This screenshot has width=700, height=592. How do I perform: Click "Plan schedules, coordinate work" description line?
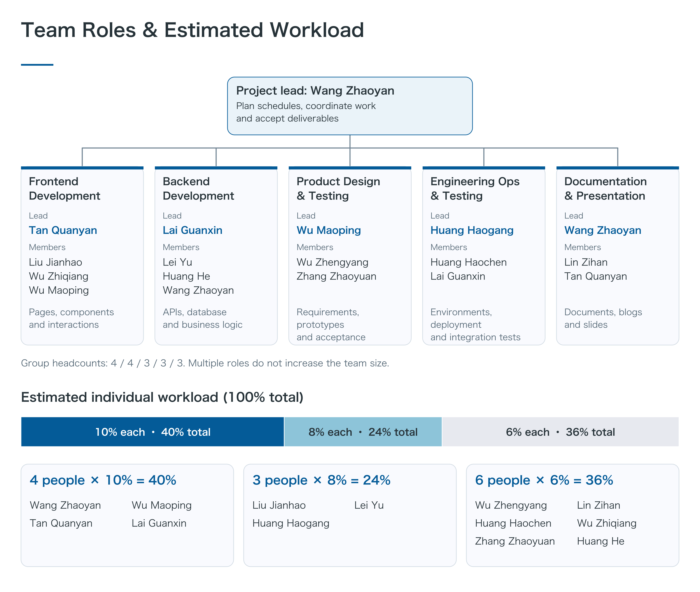coord(306,106)
